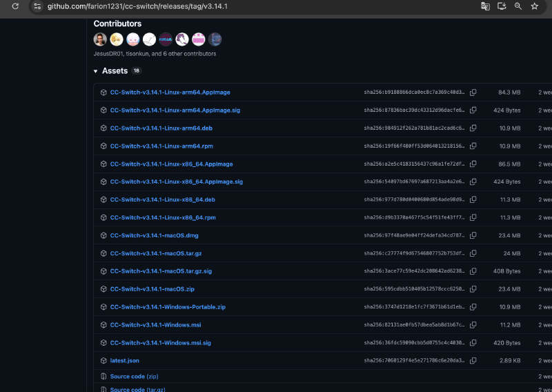The width and height of the screenshot is (552, 392).
Task: Open the last contributor avatar in the row
Action: (215, 39)
